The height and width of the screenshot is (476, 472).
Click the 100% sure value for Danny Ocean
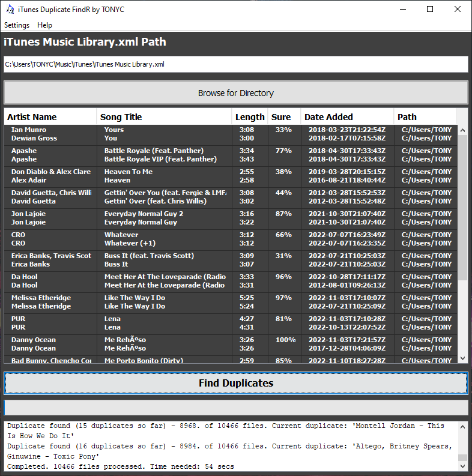[x=285, y=340]
